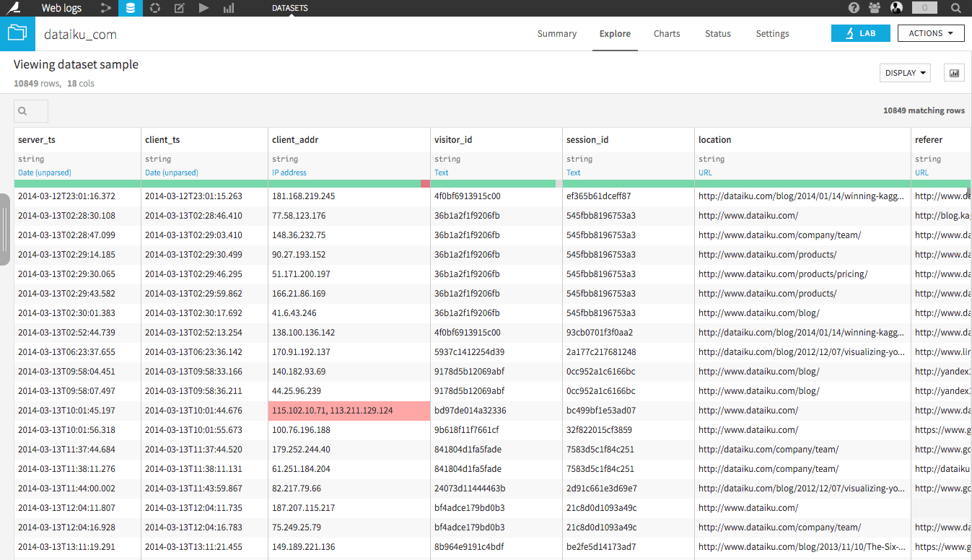Select the Datasets database icon
Screen dimensions: 972x560
click(131, 8)
